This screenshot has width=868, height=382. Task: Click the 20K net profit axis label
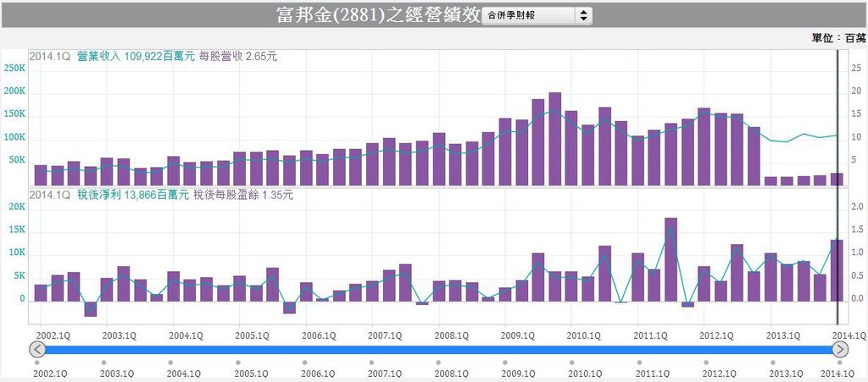click(x=19, y=207)
